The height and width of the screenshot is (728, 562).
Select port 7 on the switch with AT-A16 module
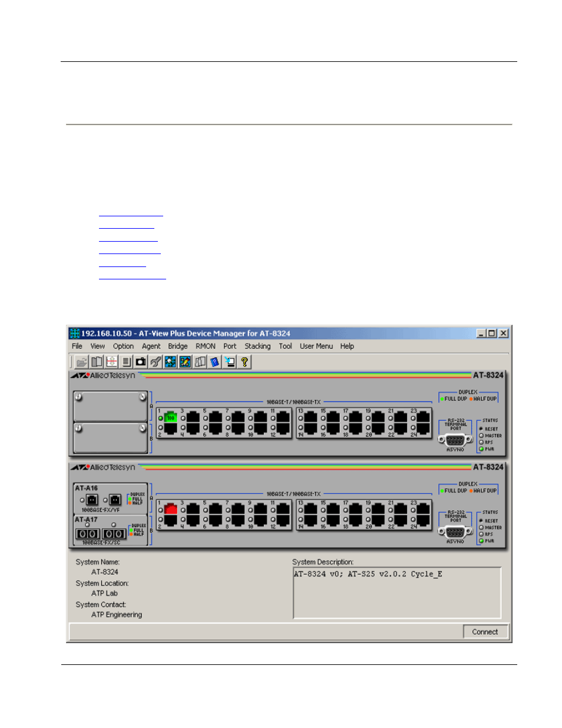237,509
